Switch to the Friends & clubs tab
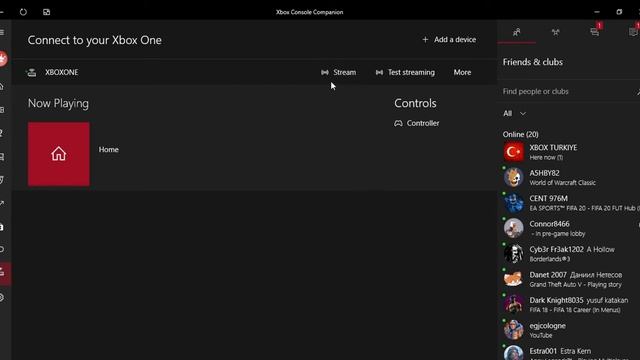The width and height of the screenshot is (640, 360). pos(517,32)
